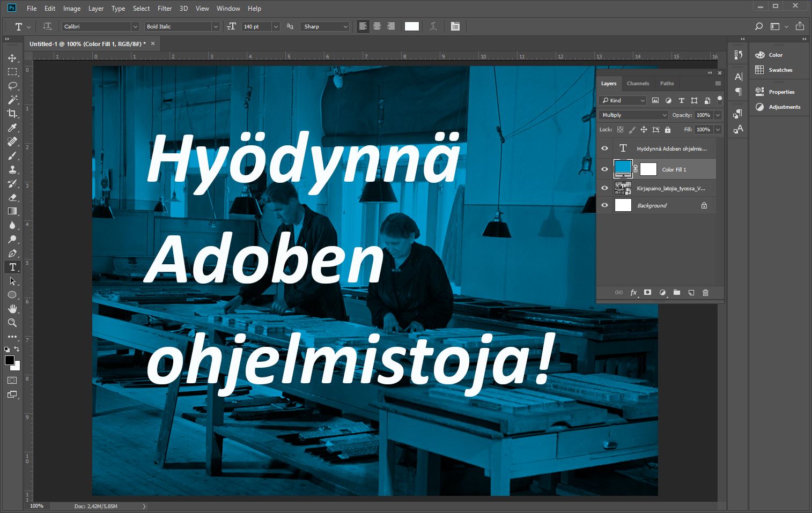Screen dimensions: 812x513
Task: Open the Image menu
Action: [72, 8]
